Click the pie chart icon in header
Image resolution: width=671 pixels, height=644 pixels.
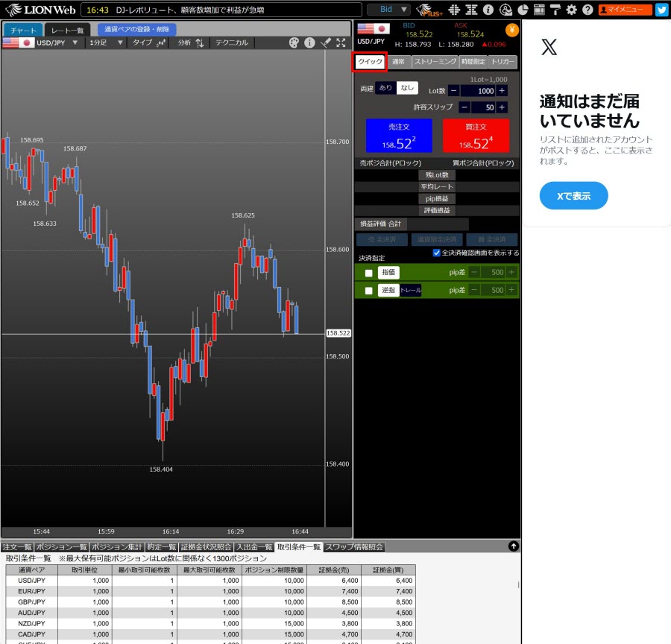tap(523, 10)
